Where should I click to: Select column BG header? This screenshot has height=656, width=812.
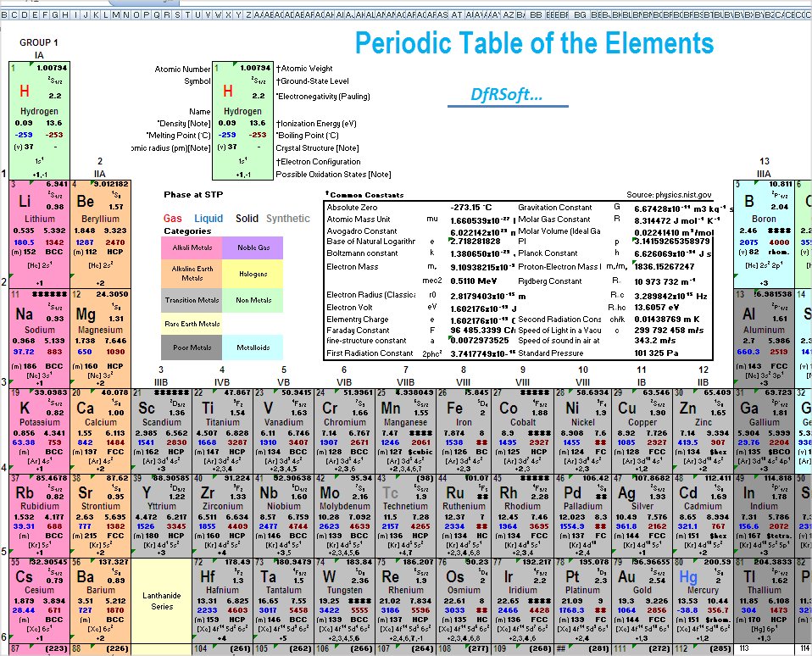(580, 15)
